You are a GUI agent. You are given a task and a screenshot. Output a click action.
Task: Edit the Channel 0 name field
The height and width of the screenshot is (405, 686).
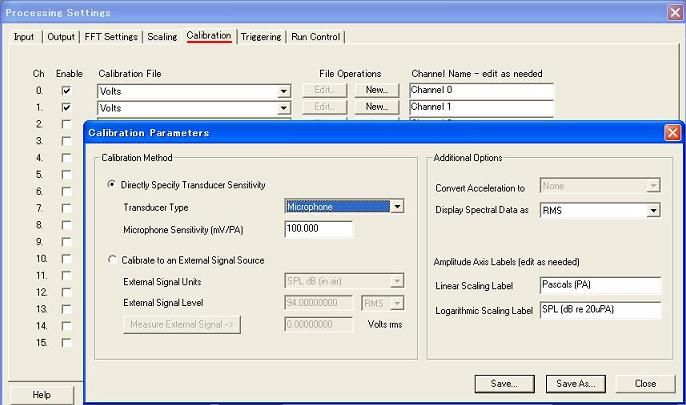pos(480,90)
